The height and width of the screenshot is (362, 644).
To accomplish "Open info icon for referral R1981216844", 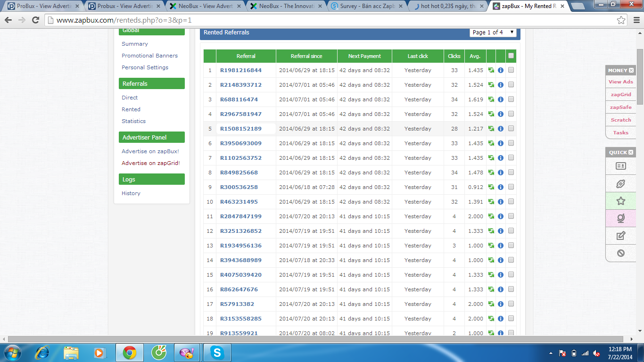I will (x=501, y=70).
